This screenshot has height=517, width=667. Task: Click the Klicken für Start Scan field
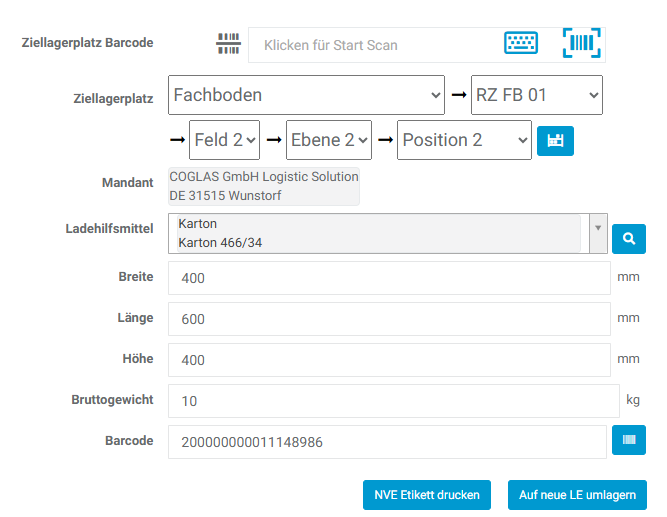pyautogui.click(x=375, y=45)
